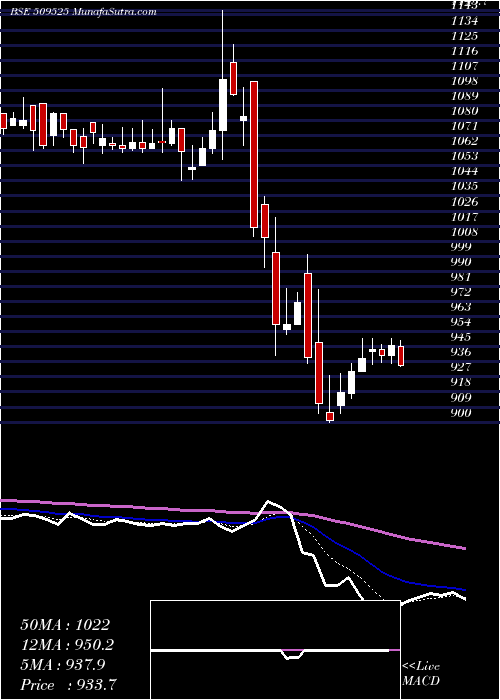Click the 1071 price axis label

pos(464,126)
